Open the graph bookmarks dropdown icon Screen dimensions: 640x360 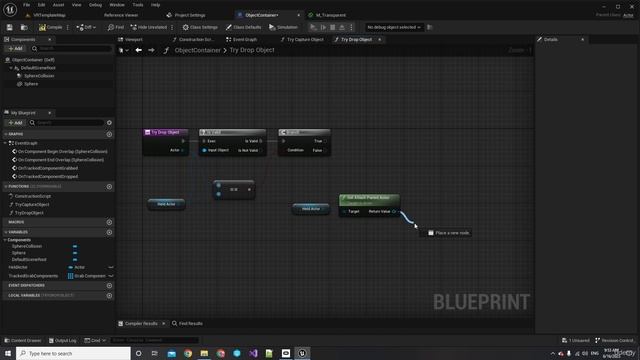pyautogui.click(x=123, y=50)
